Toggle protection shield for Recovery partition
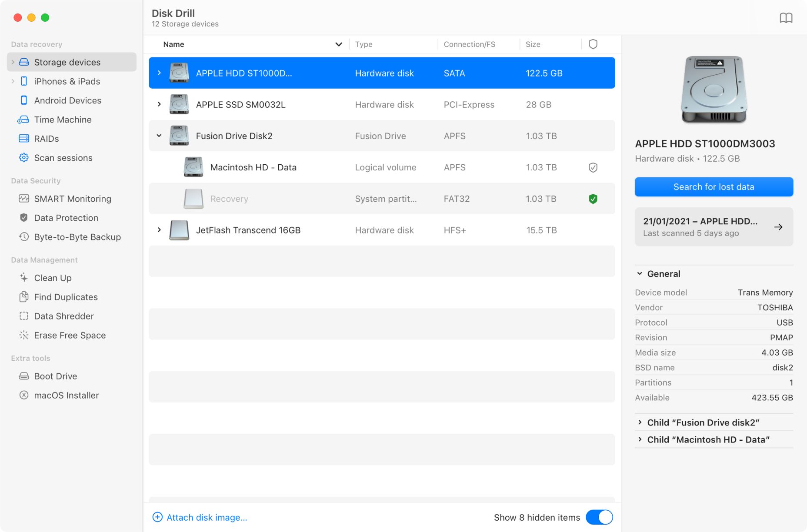 pyautogui.click(x=593, y=199)
